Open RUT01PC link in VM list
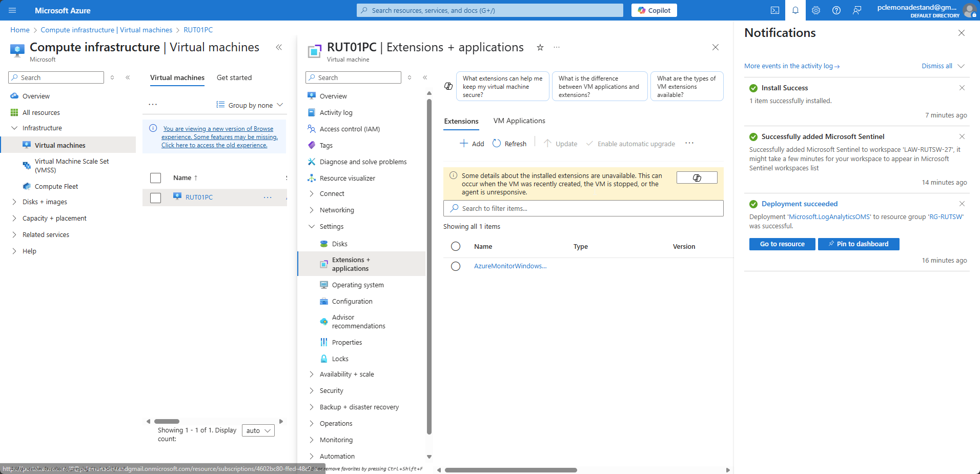 tap(199, 197)
